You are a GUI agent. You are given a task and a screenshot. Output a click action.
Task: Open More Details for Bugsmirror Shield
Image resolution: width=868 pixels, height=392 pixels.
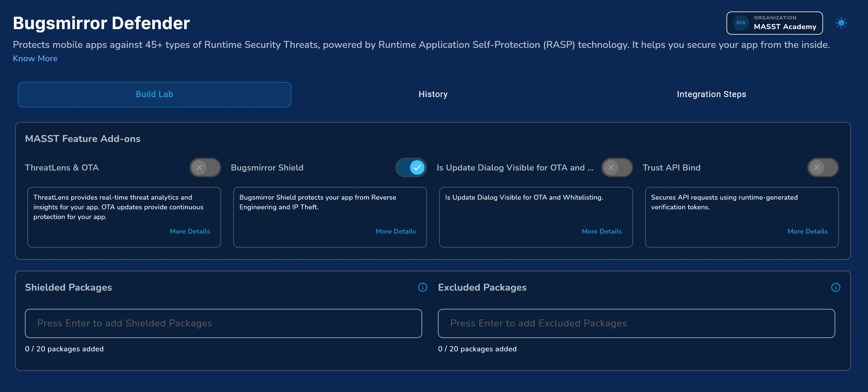click(x=396, y=231)
